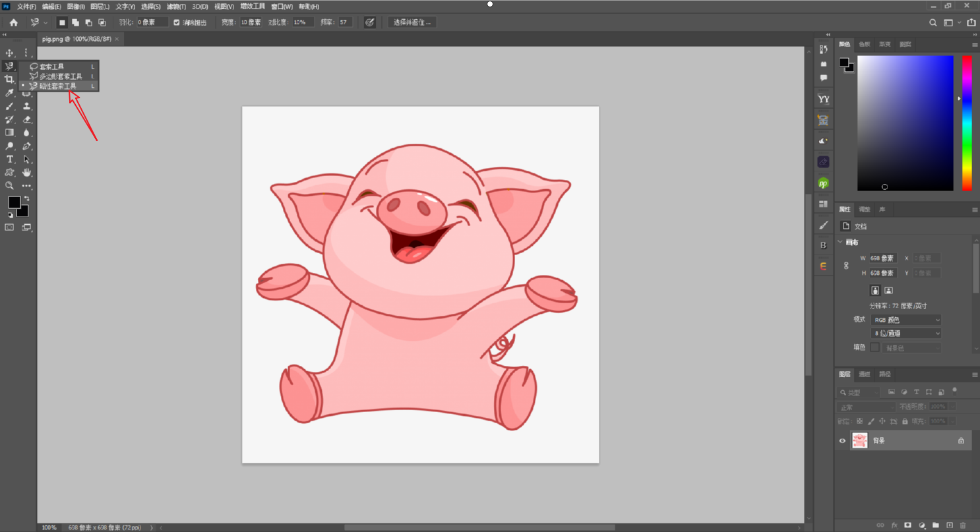
Task: Open the YY plugin panel icon
Action: coord(823,99)
